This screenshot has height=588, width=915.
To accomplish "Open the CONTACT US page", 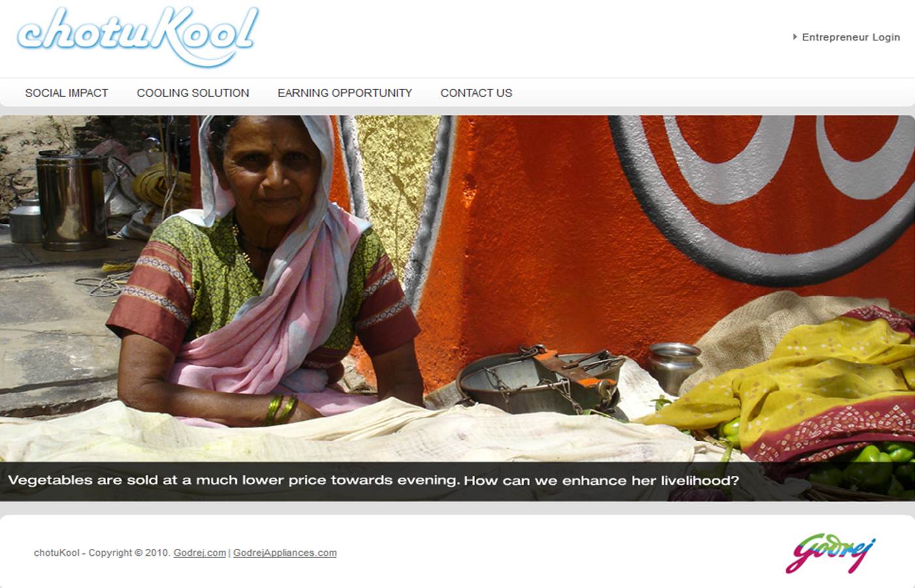I will click(x=476, y=93).
